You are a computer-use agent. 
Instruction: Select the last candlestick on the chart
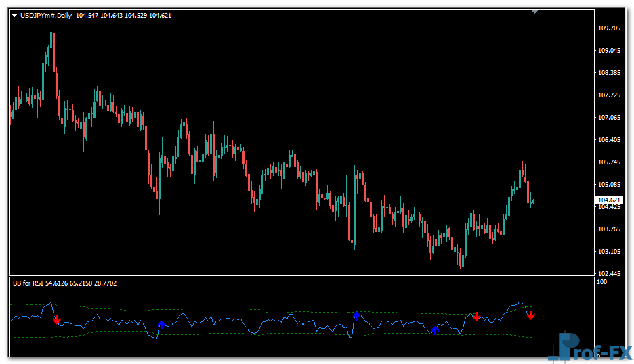(x=533, y=201)
